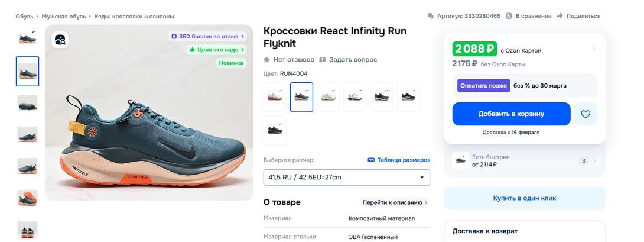Image resolution: width=644 pixels, height=242 pixels.
Task: Click Добавить в корзину button
Action: pos(511,114)
